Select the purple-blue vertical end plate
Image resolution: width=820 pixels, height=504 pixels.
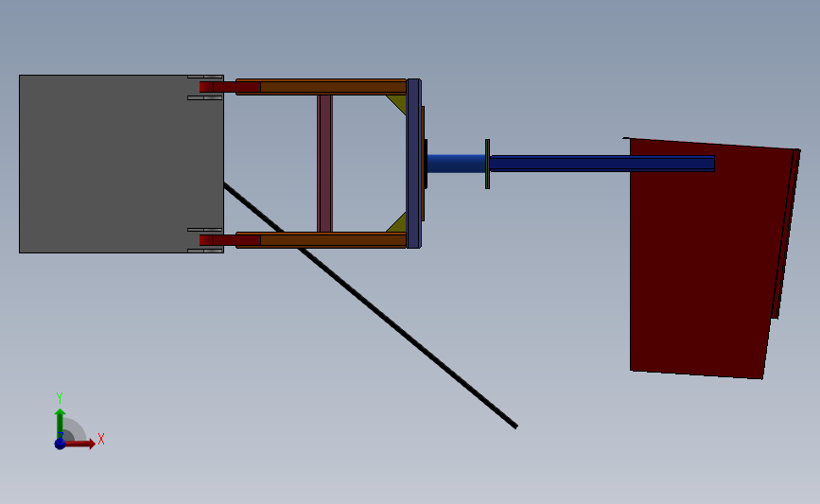point(413,164)
